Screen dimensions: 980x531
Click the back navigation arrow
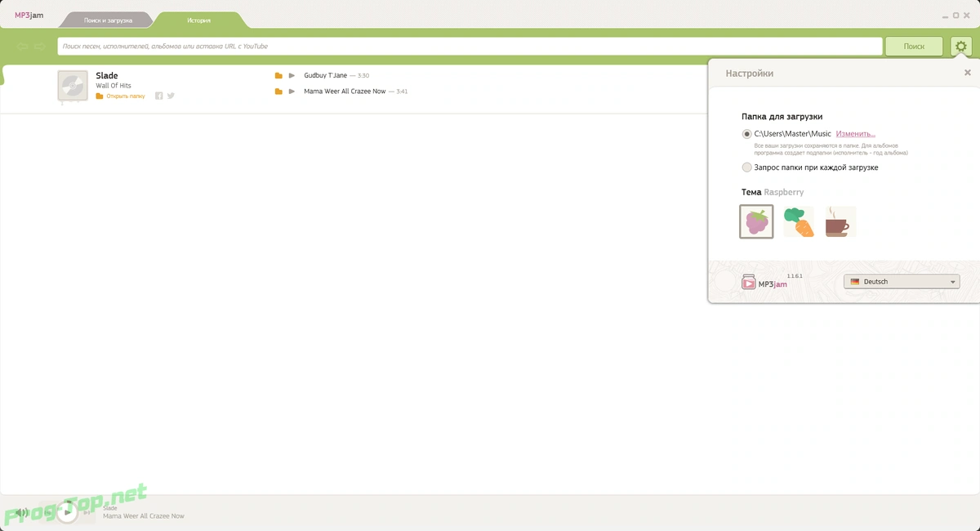click(x=23, y=47)
